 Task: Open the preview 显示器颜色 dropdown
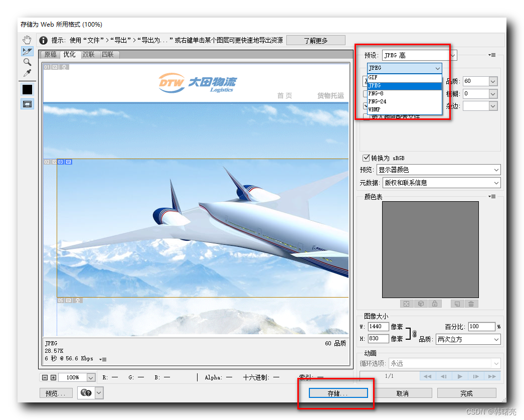[x=438, y=170]
